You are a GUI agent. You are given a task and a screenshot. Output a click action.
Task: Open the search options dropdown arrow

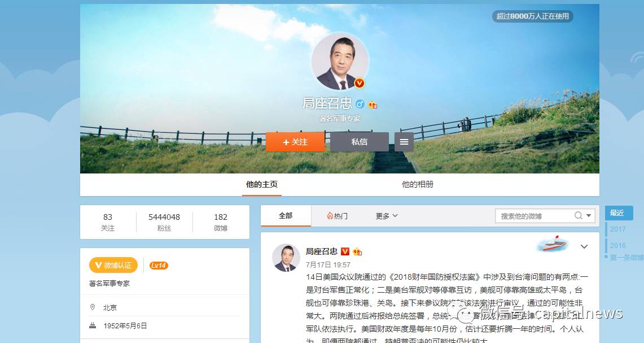(x=589, y=215)
